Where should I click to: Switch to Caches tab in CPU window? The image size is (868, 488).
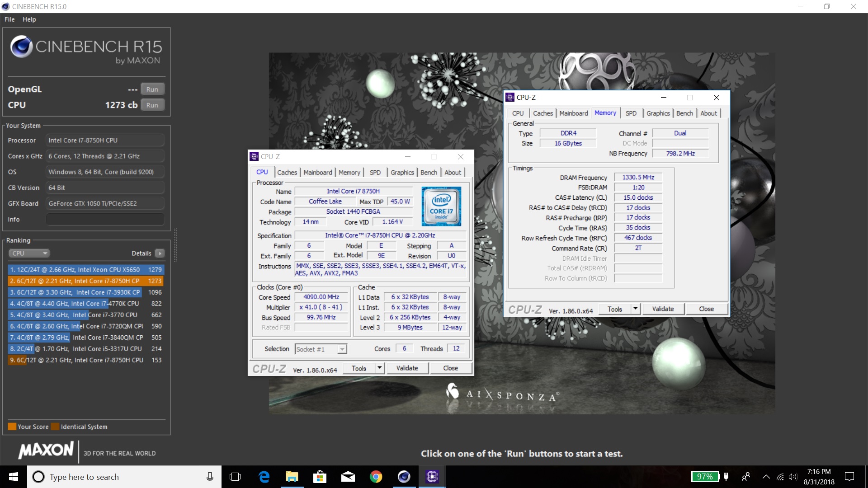tap(287, 172)
